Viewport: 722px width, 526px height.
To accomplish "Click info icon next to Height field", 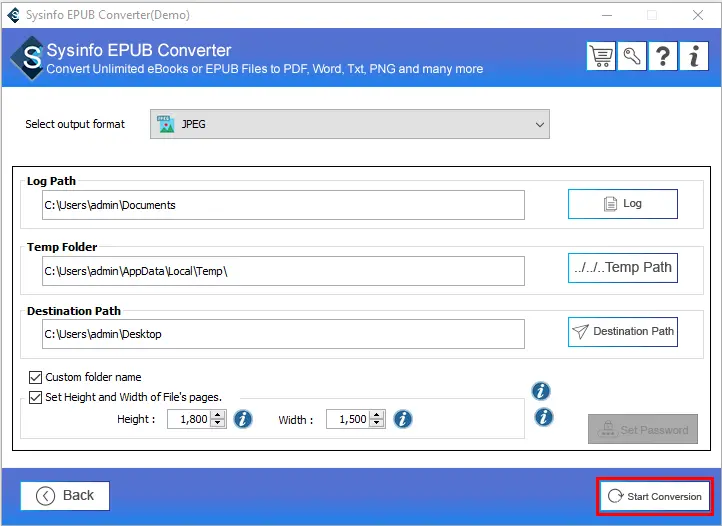I will pos(243,419).
